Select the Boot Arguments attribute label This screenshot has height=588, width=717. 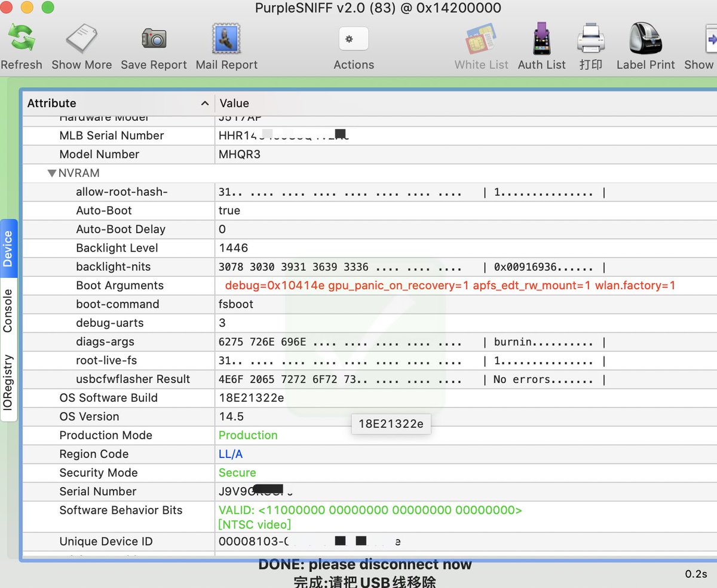click(119, 286)
